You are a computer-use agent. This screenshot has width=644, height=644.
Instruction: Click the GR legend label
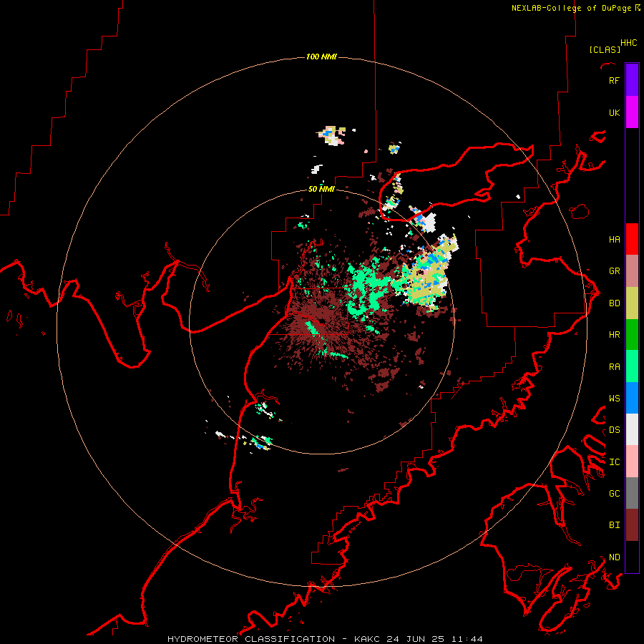pyautogui.click(x=614, y=271)
